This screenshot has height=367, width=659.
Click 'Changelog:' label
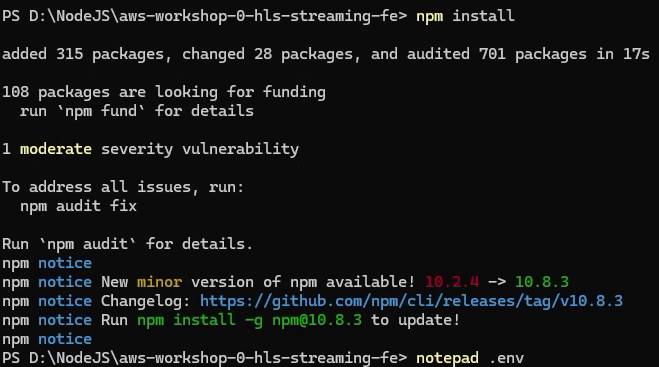point(145,301)
